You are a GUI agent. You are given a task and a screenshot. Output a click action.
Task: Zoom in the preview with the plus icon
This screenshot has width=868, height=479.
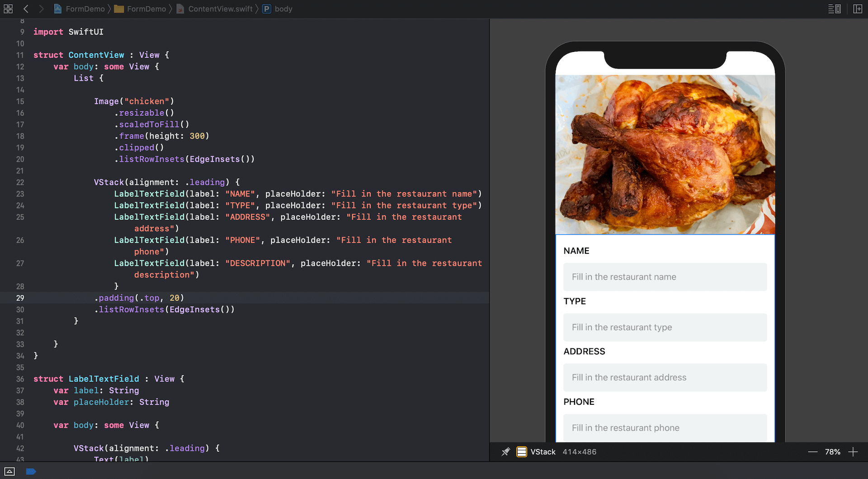(854, 451)
